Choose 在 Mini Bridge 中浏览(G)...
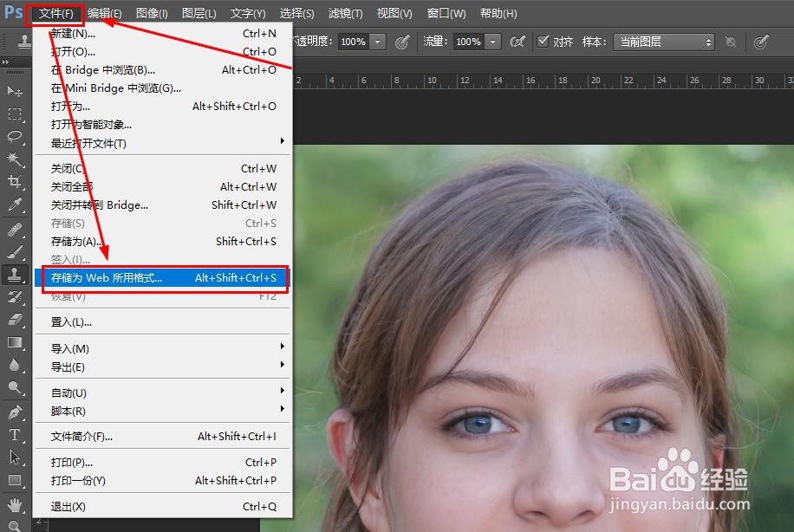The width and height of the screenshot is (794, 532). pyautogui.click(x=163, y=88)
